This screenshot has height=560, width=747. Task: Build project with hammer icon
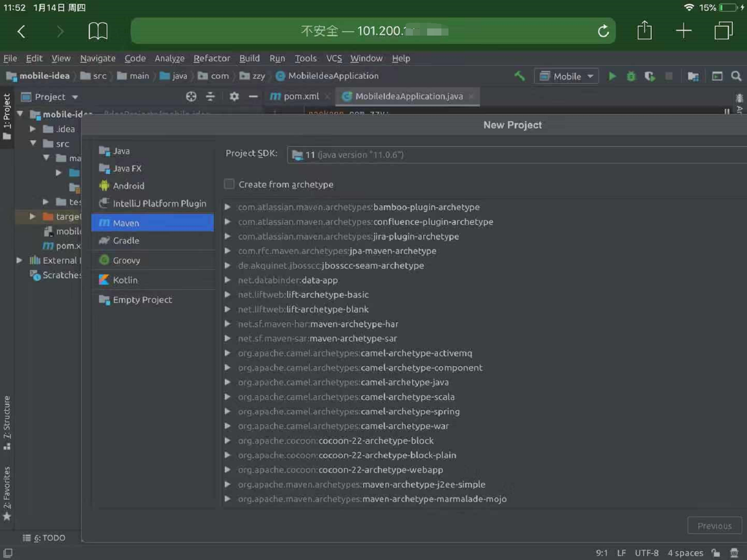click(520, 76)
